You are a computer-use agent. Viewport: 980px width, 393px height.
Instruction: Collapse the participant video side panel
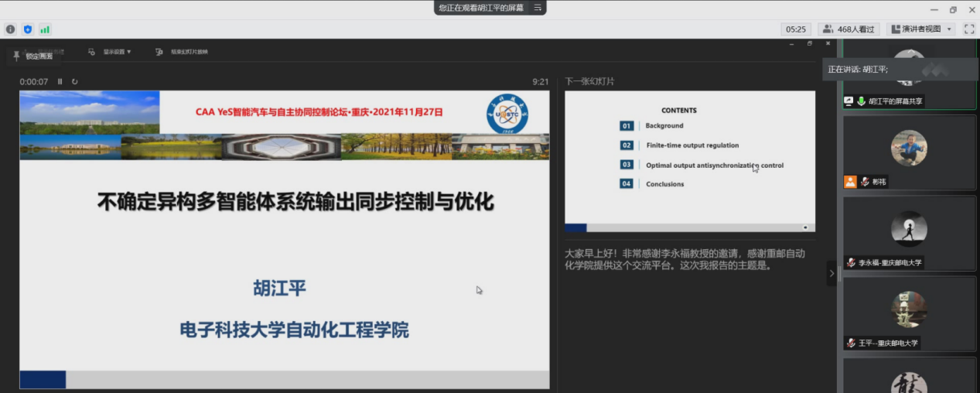[x=831, y=273]
